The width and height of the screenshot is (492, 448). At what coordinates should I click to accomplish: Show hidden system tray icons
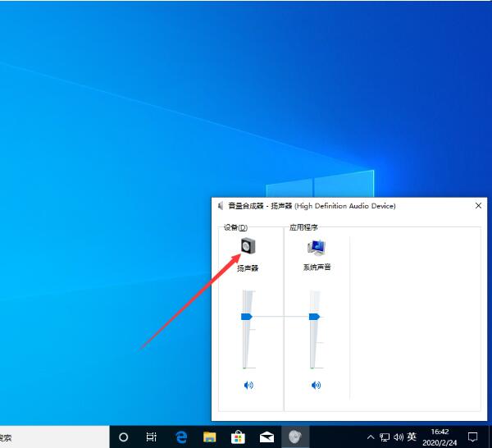pyautogui.click(x=371, y=437)
